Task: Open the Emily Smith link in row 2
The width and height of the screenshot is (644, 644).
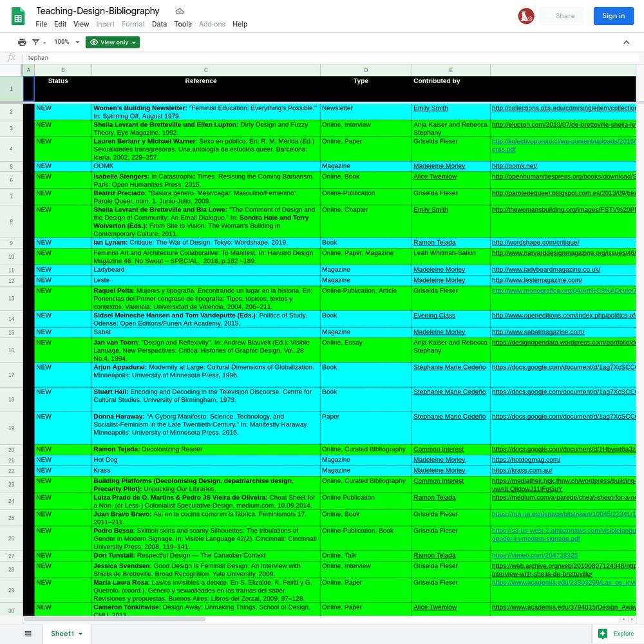Action: tap(430, 108)
